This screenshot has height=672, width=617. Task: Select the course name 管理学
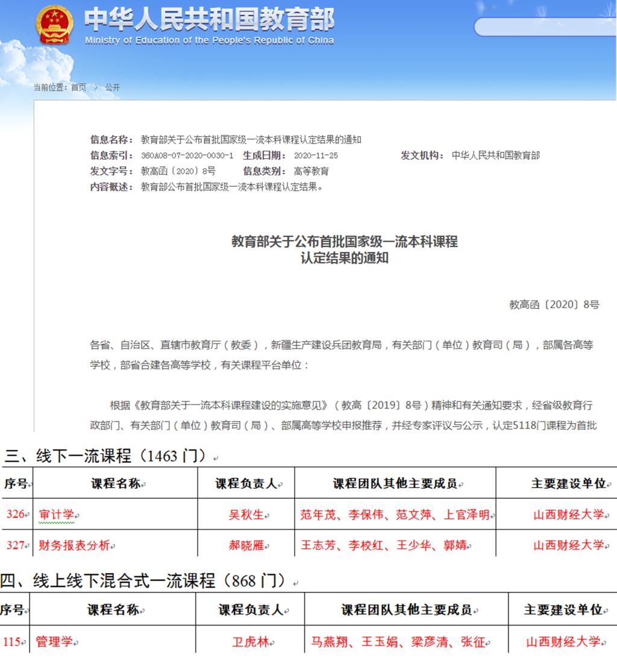click(54, 642)
